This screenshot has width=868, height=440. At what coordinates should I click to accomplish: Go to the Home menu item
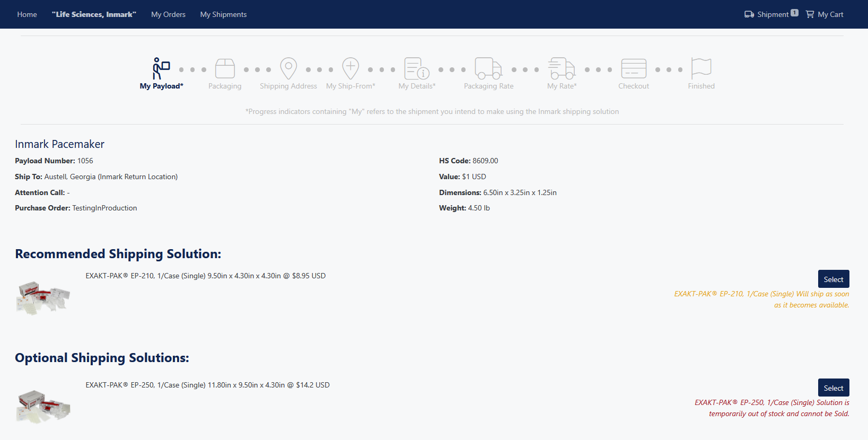(x=27, y=14)
